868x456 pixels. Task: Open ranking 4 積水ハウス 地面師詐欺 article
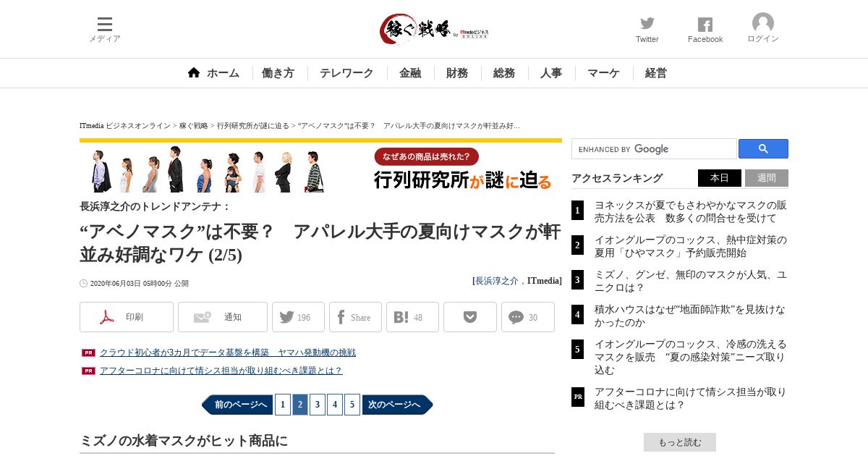point(689,316)
